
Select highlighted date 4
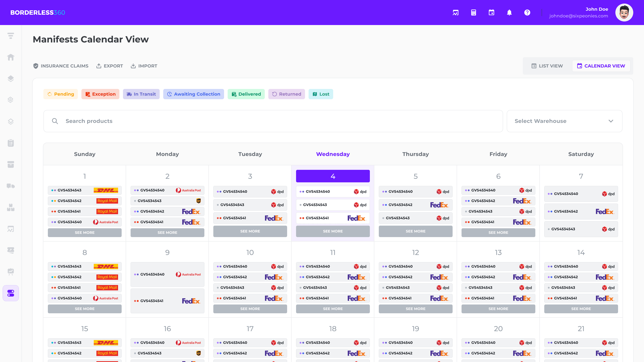[333, 176]
